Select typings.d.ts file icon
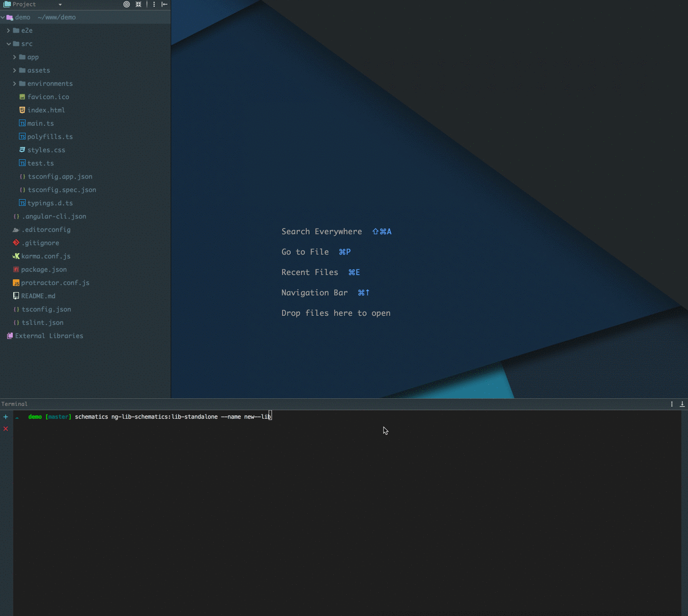This screenshot has width=688, height=616. tap(22, 203)
